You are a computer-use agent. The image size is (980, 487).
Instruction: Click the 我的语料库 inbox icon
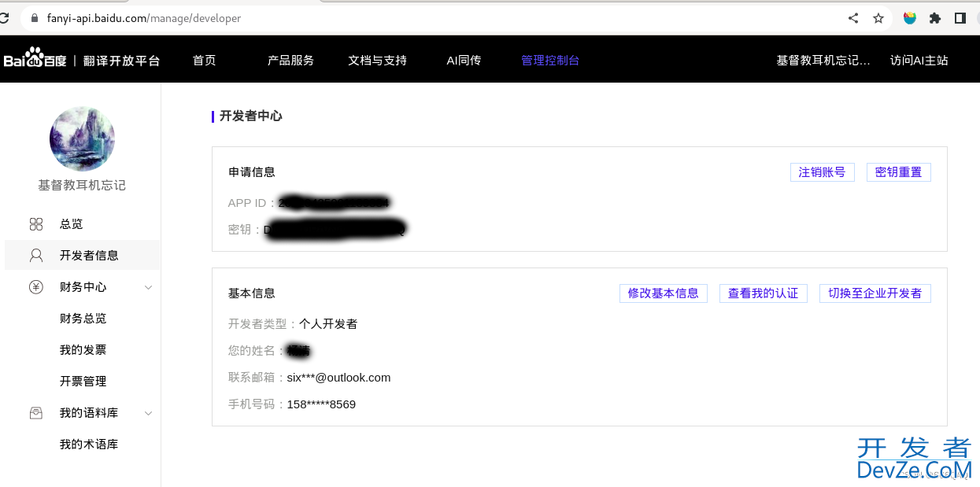tap(36, 413)
